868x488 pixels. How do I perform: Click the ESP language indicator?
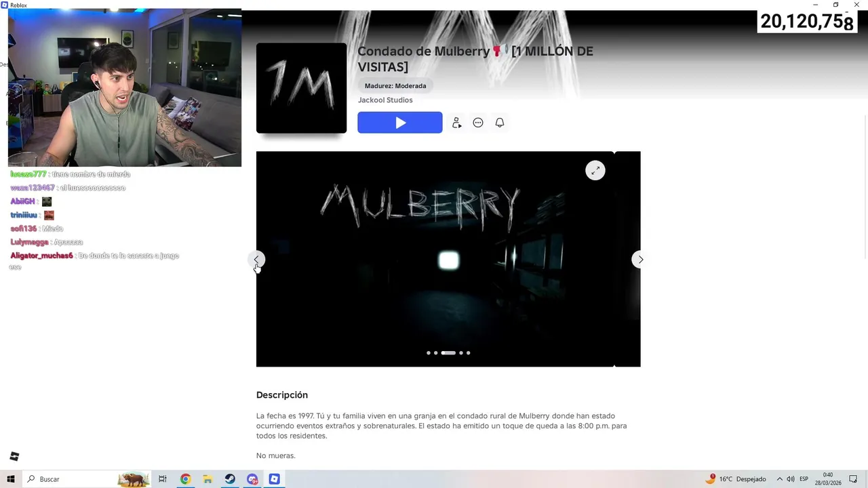pos(804,479)
